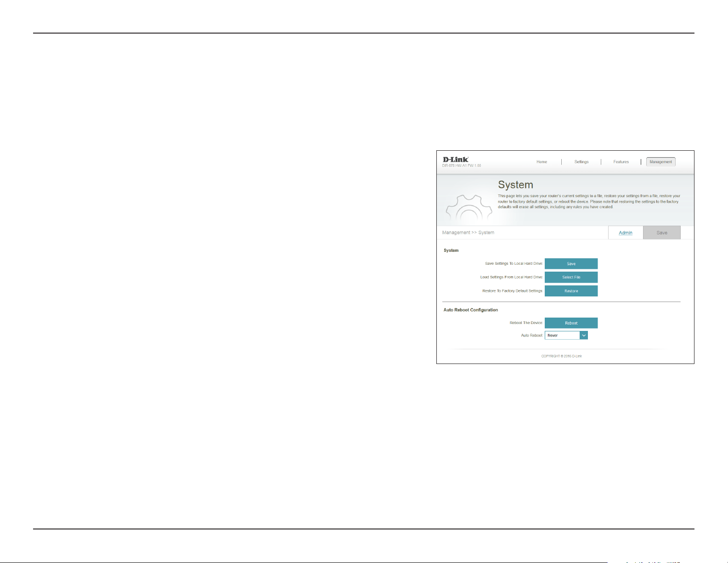Open the Home menu
Image resolution: width=728 pixels, height=563 pixels.
coord(542,162)
